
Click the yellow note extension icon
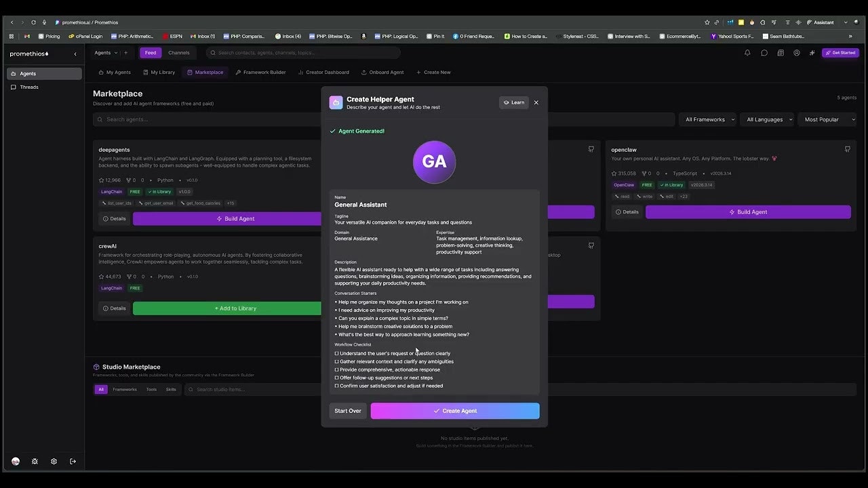tap(741, 22)
